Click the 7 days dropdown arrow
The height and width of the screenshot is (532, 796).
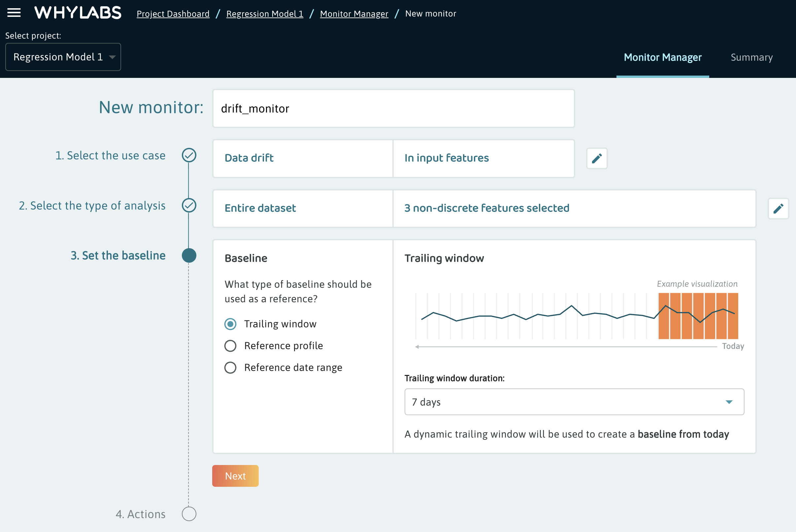tap(729, 402)
